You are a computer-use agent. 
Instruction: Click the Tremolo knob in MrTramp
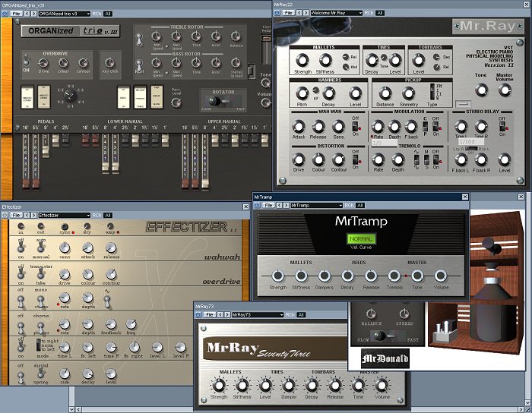point(394,276)
